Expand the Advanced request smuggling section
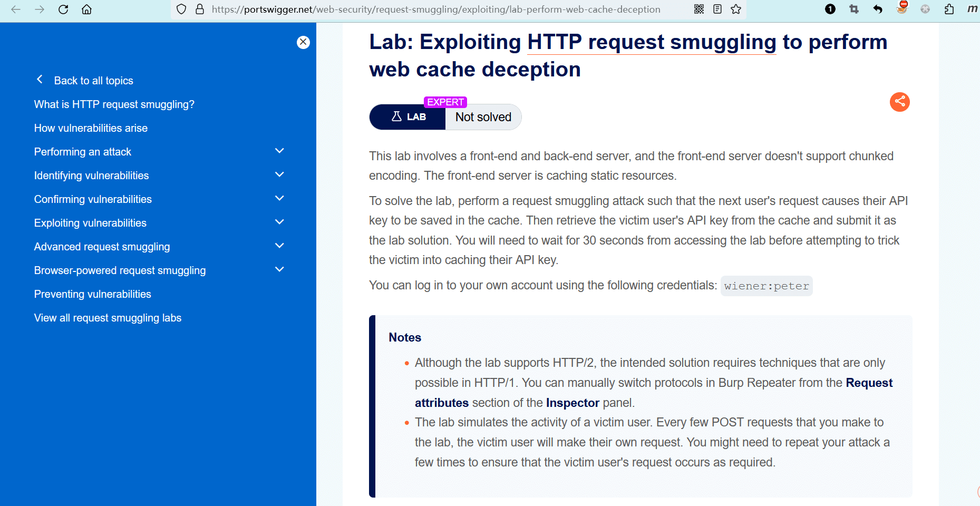 tap(279, 246)
